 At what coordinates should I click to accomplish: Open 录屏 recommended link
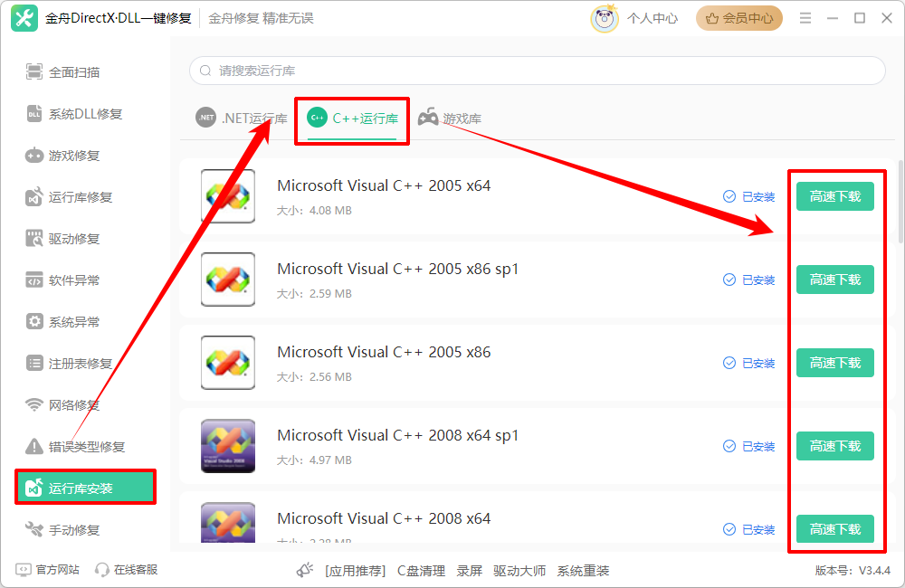pos(469,571)
